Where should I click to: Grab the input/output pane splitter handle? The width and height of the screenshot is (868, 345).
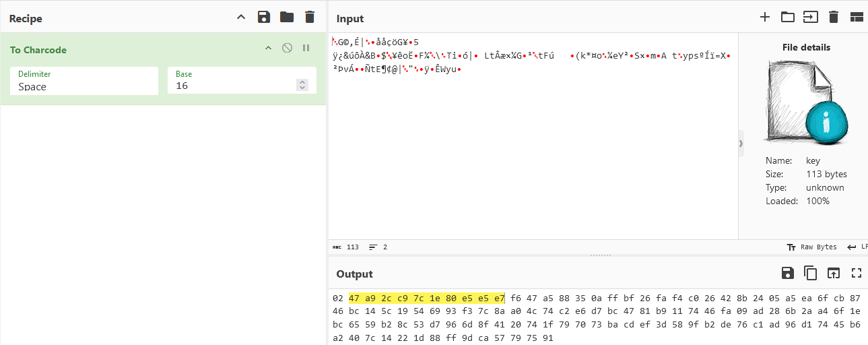[x=600, y=255]
